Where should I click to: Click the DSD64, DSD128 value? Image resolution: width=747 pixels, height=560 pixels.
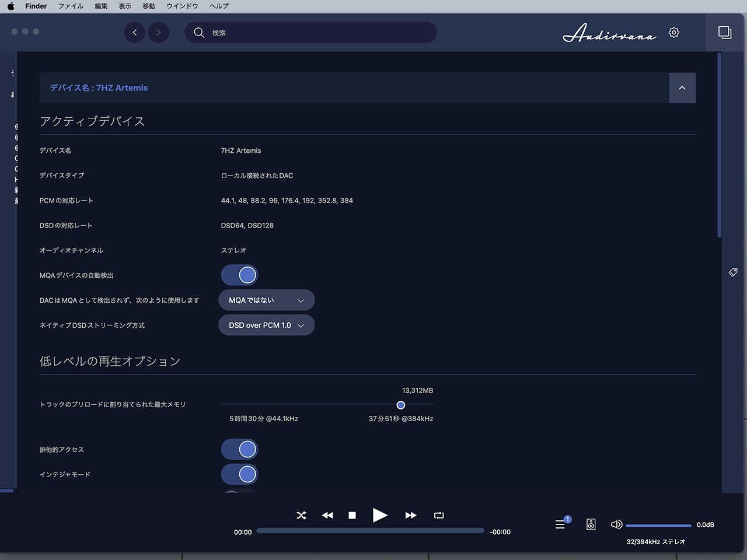point(247,226)
